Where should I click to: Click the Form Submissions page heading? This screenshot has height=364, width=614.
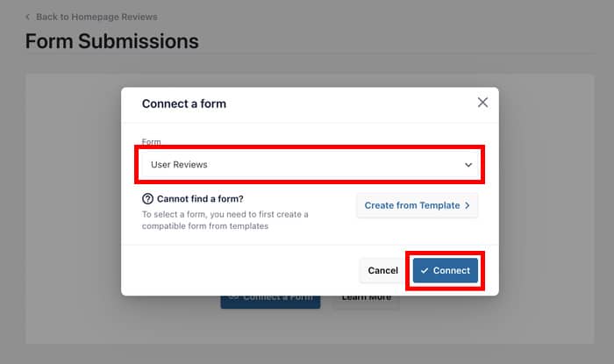coord(111,41)
